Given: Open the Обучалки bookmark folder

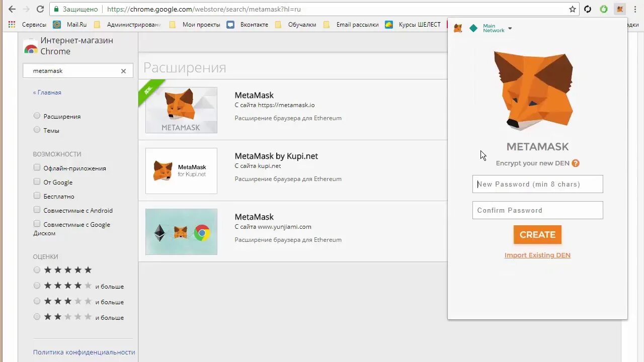Looking at the screenshot, I should pyautogui.click(x=295, y=24).
